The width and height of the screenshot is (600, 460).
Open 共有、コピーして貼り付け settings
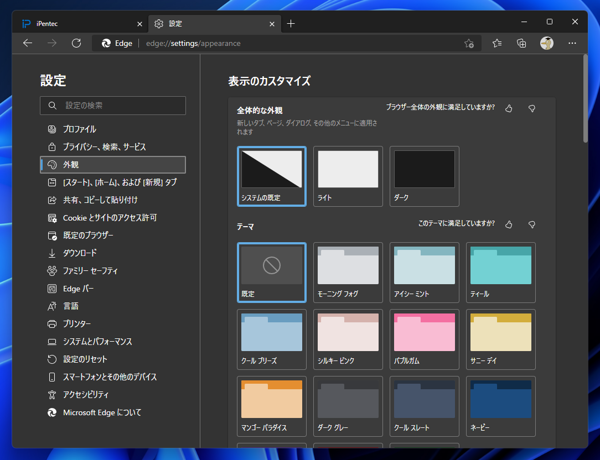point(113,200)
